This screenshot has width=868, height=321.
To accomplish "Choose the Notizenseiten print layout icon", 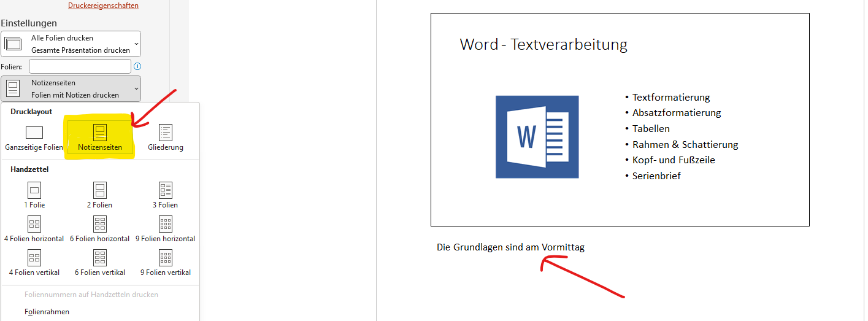I will coord(100,133).
